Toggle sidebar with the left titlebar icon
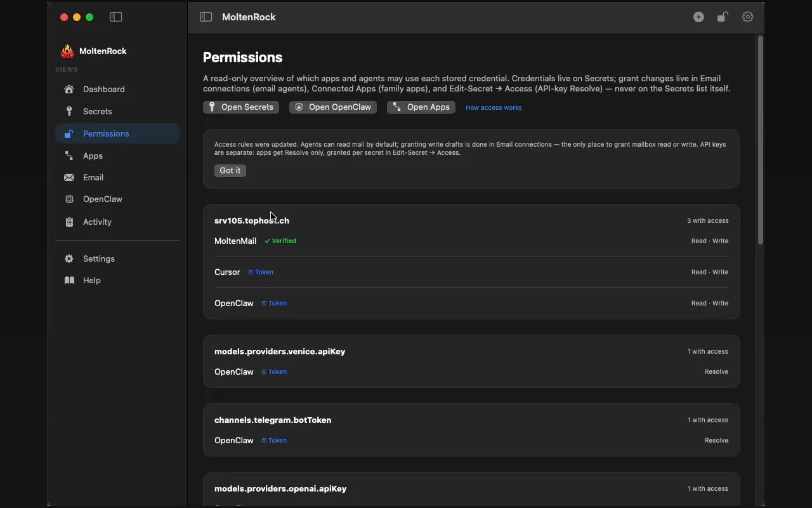812x508 pixels. tap(116, 17)
